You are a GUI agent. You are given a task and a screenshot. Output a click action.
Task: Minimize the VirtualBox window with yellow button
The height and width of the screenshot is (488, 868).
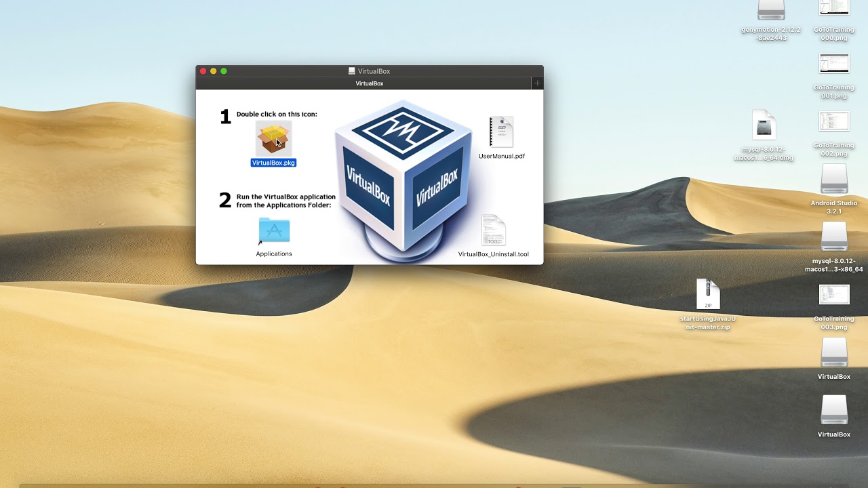(x=214, y=71)
